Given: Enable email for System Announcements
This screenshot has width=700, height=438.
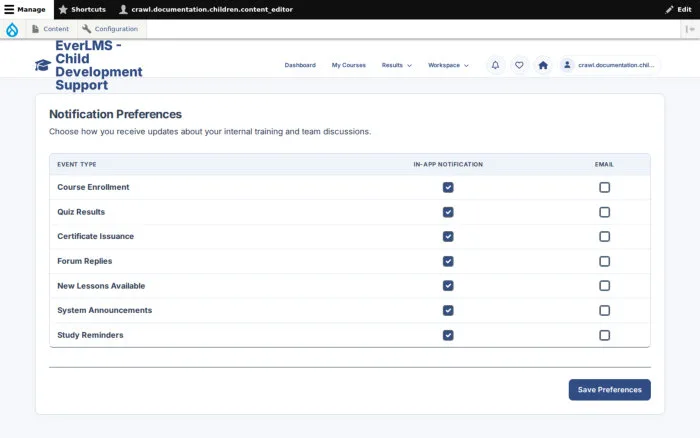Looking at the screenshot, I should [604, 310].
